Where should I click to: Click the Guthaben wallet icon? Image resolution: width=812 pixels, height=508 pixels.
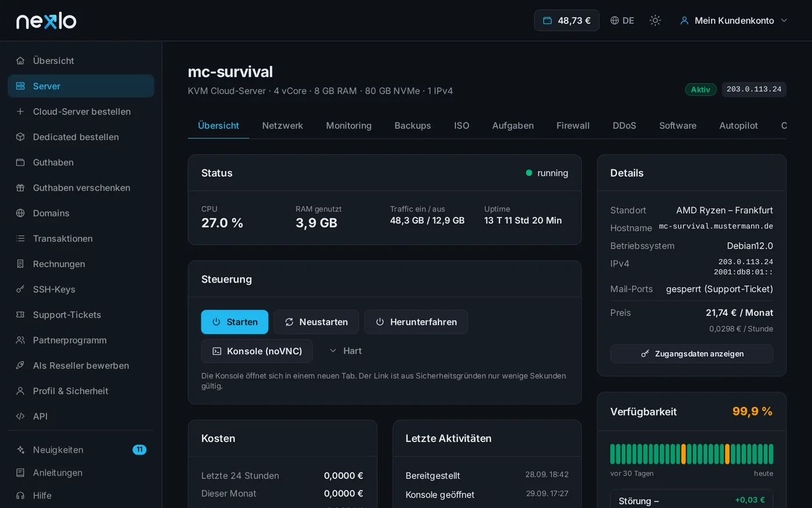(x=20, y=163)
